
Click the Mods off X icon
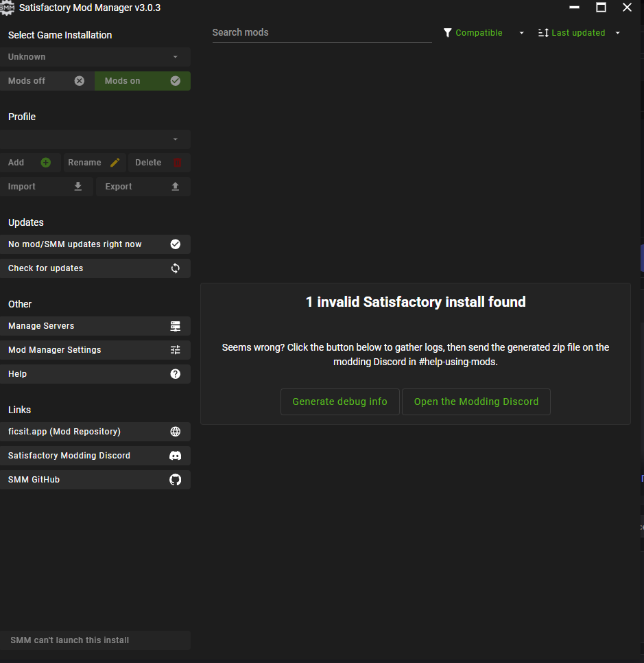79,81
